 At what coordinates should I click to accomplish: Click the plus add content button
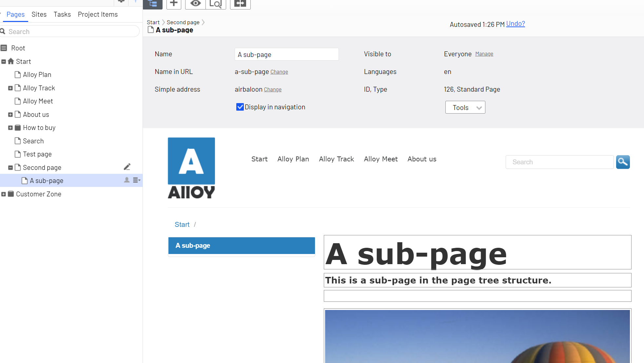coord(174,4)
